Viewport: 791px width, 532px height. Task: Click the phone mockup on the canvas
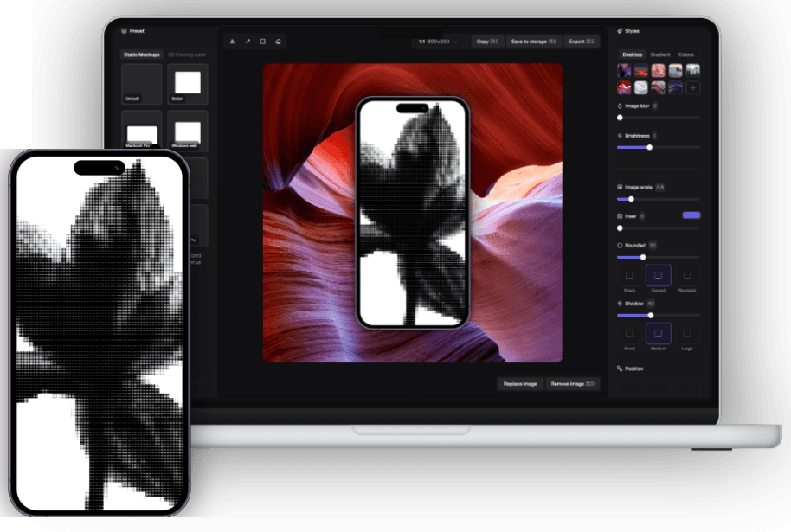413,213
